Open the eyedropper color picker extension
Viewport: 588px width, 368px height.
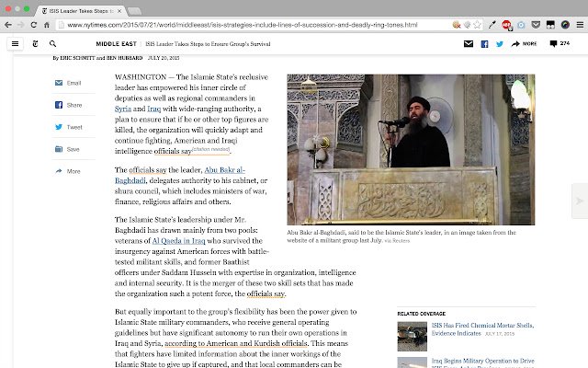492,25
